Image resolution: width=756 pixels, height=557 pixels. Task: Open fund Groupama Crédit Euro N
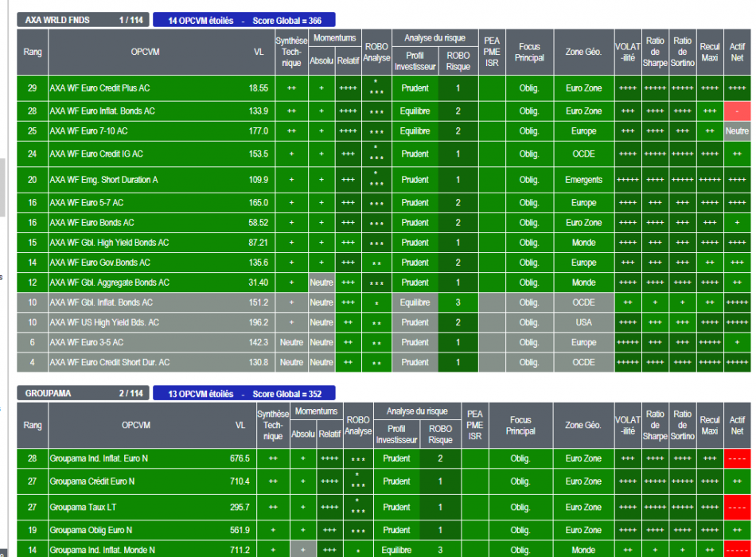[x=92, y=481]
